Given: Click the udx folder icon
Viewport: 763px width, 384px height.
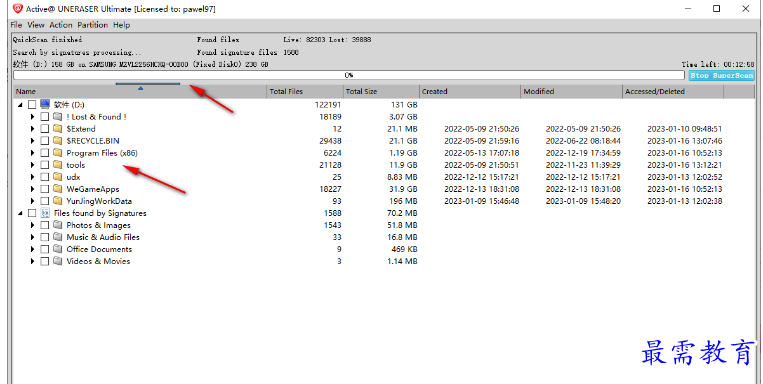Looking at the screenshot, I should point(58,177).
